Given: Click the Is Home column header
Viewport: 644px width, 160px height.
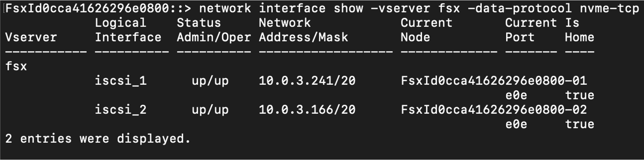Looking at the screenshot, I should (x=579, y=30).
